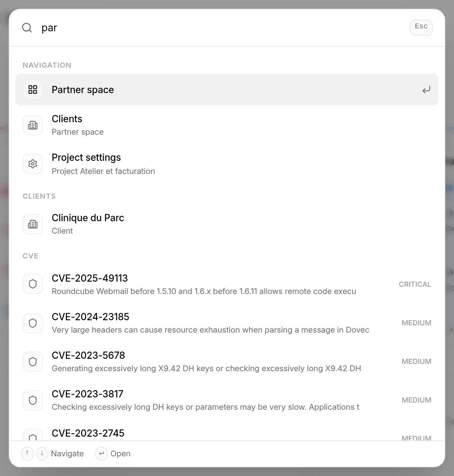This screenshot has width=454, height=476.
Task: Close palette with Esc button
Action: [421, 27]
